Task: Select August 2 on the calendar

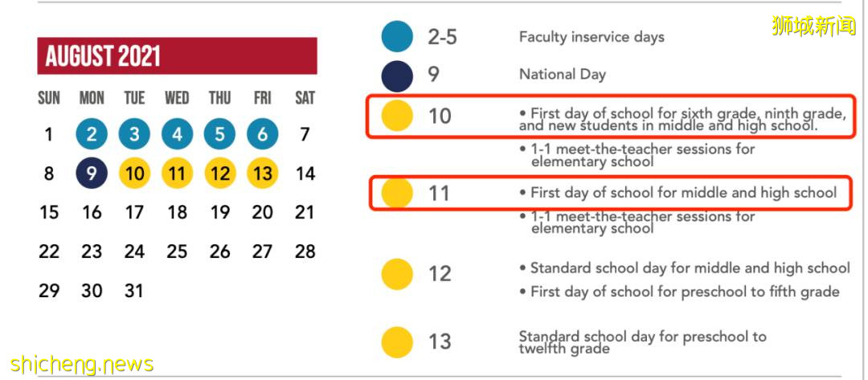Action: (92, 134)
